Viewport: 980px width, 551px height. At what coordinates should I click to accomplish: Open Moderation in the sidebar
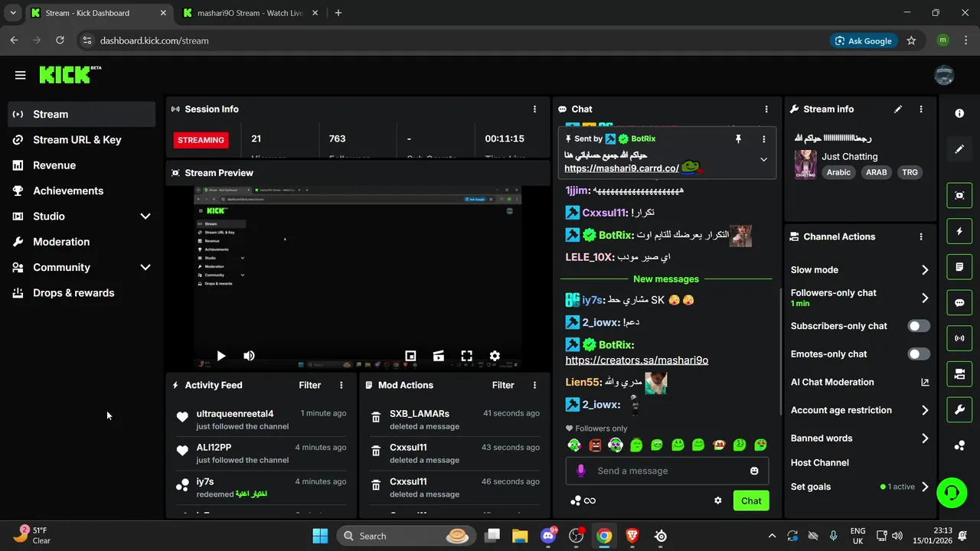83,242
